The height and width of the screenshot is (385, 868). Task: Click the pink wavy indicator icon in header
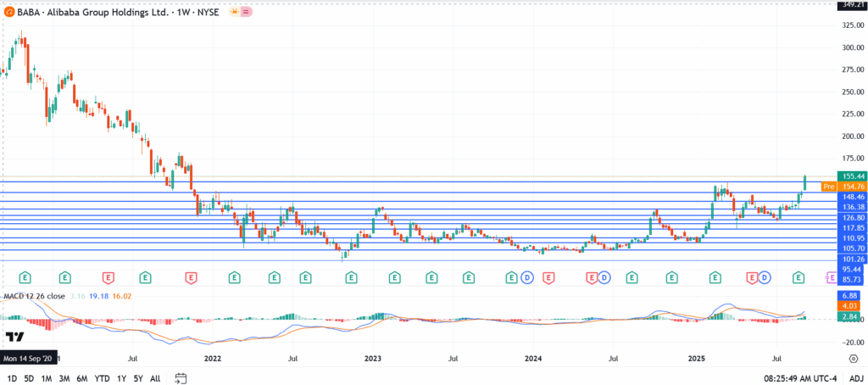pyautogui.click(x=247, y=12)
